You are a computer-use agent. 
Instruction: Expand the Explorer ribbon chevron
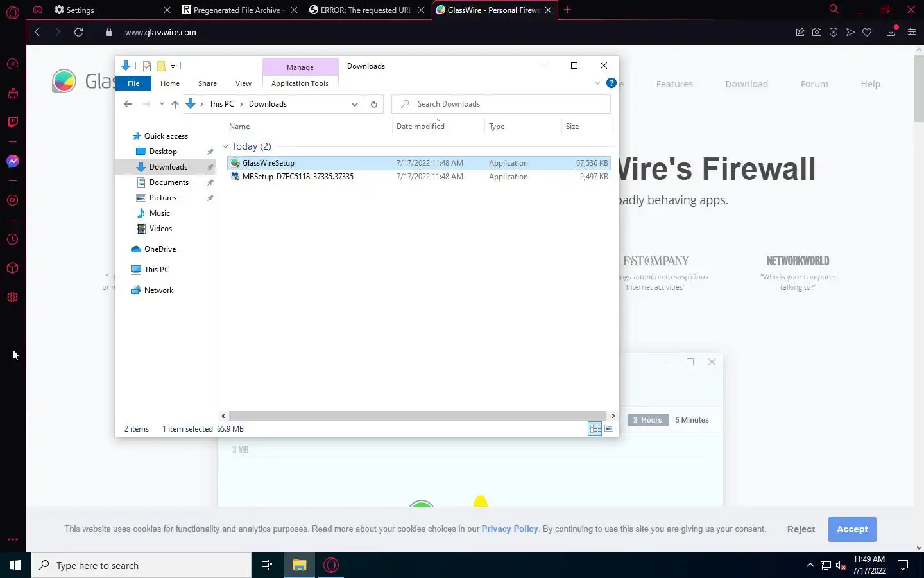597,83
